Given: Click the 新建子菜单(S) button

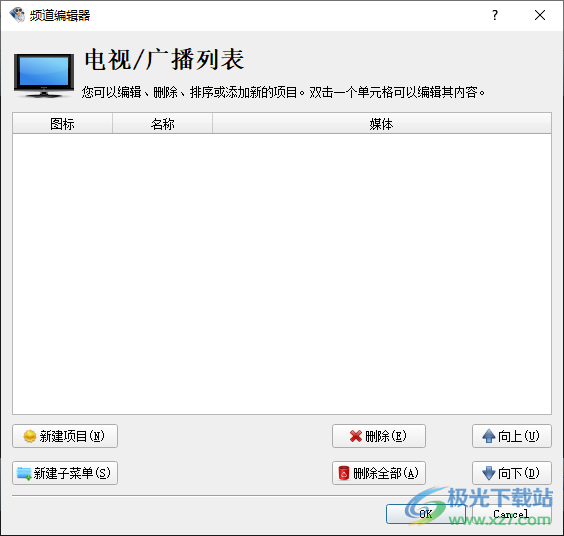Looking at the screenshot, I should pos(65,473).
